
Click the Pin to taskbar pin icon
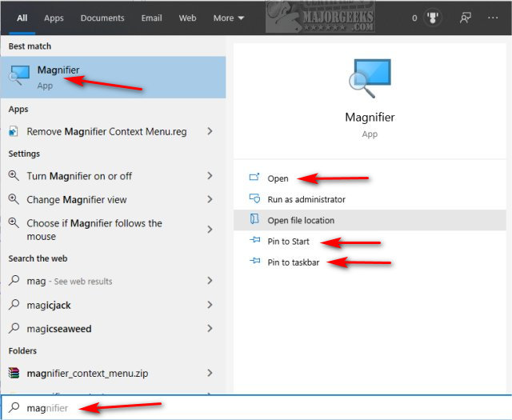pos(254,261)
